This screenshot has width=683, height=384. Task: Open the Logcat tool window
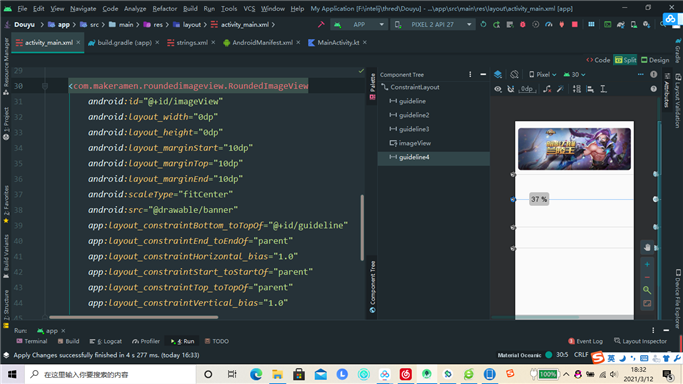(x=105, y=341)
